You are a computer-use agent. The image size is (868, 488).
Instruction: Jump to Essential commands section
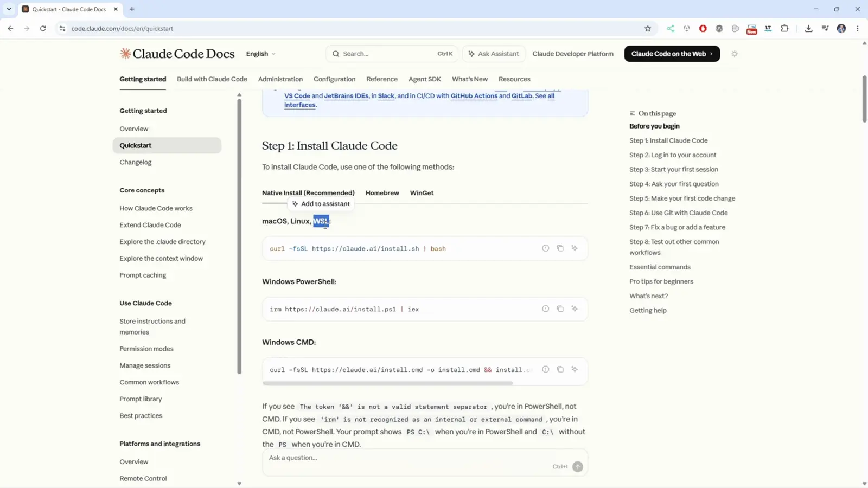tap(660, 267)
